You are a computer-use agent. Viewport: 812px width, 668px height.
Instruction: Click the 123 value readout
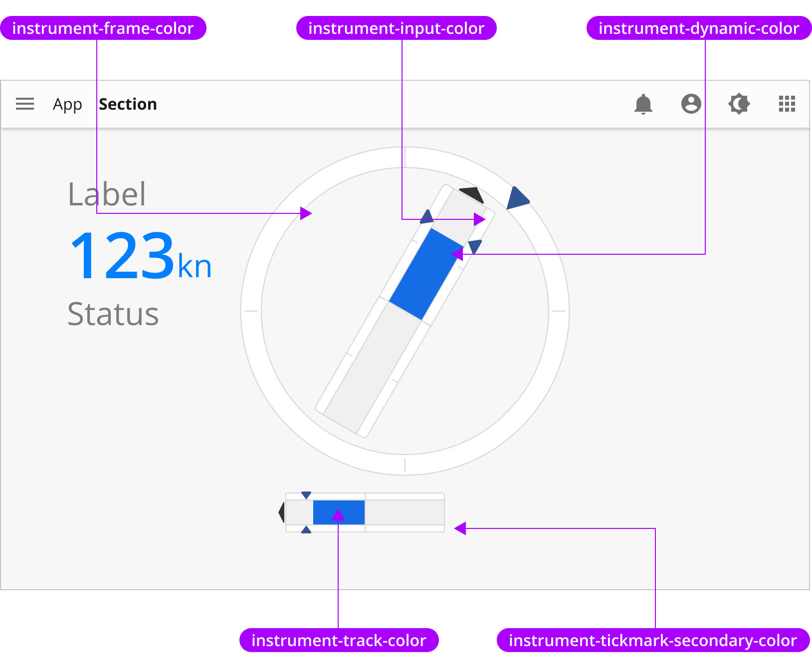123,255
